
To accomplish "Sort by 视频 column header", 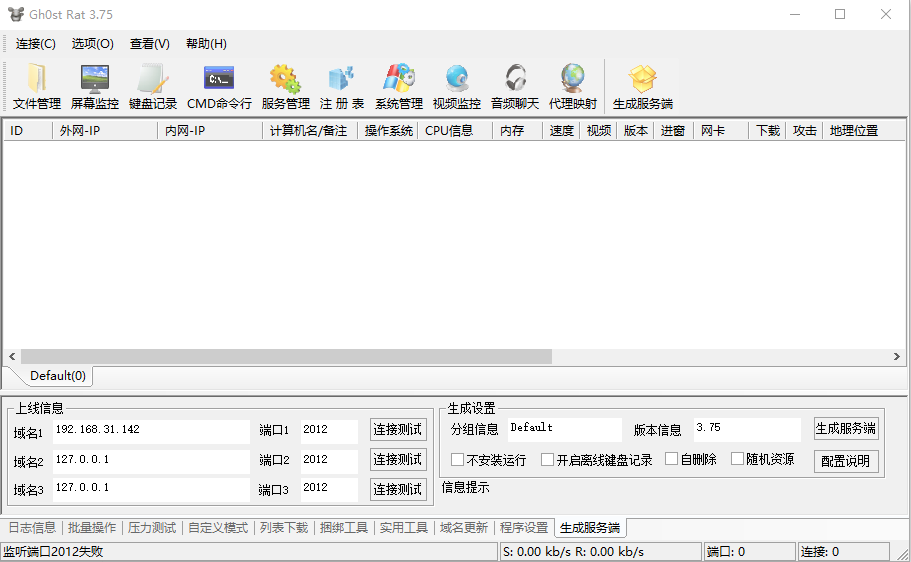I will [598, 131].
